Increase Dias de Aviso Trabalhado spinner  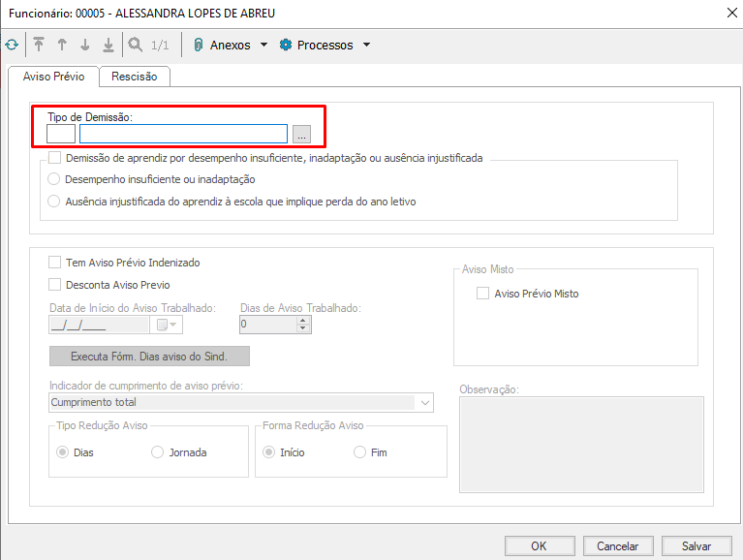tap(303, 321)
